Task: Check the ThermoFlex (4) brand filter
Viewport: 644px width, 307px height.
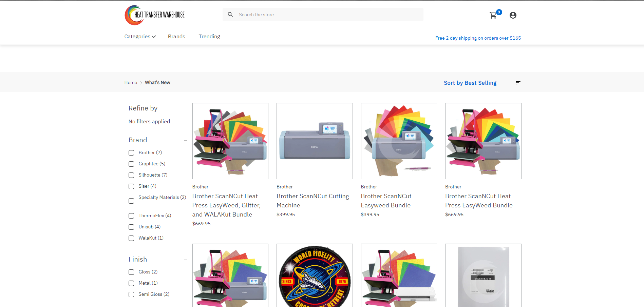Action: 131,216
